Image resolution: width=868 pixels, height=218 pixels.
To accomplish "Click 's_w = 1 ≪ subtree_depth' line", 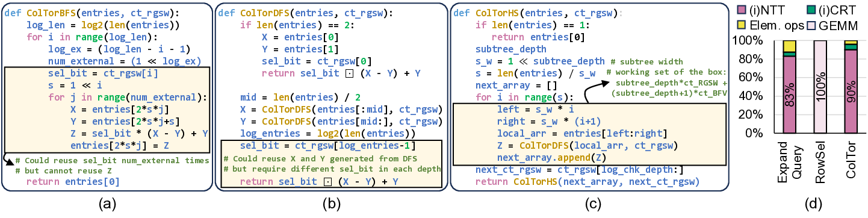I will [540, 61].
